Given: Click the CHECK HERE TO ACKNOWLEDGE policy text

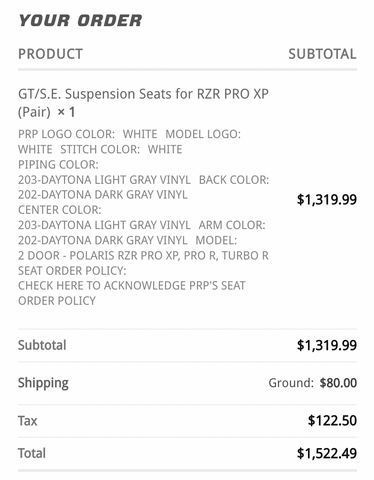Looking at the screenshot, I should coord(132,293).
